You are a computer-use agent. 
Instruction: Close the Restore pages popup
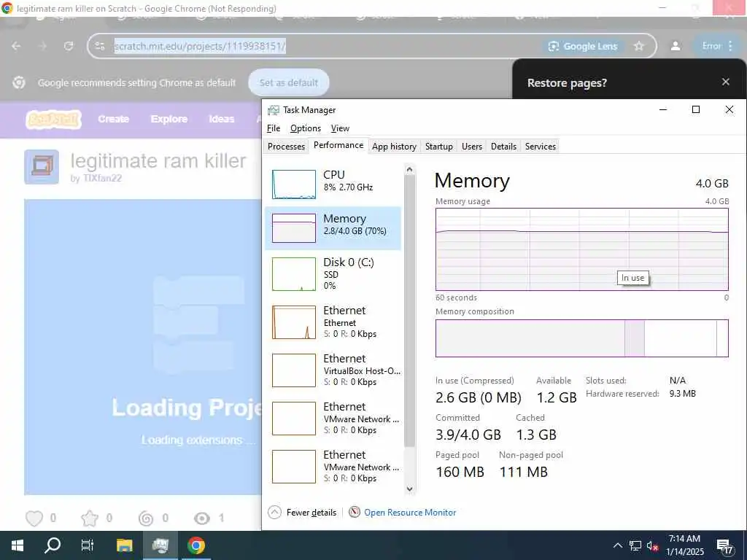[x=726, y=82]
